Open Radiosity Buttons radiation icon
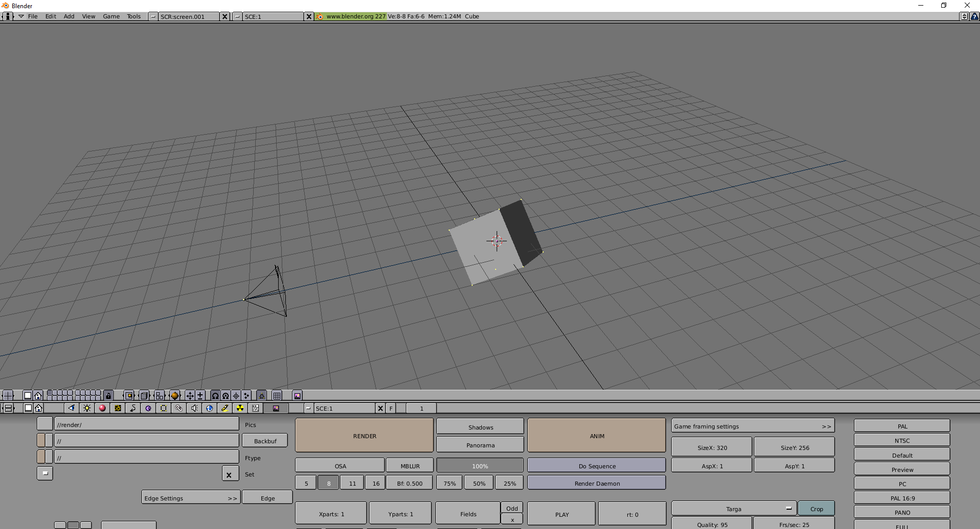 click(x=240, y=408)
